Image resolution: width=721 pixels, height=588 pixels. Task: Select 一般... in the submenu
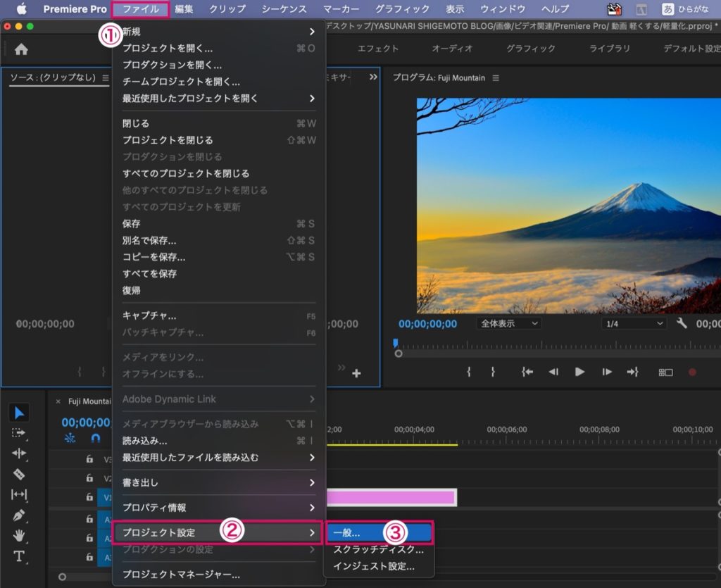point(380,533)
